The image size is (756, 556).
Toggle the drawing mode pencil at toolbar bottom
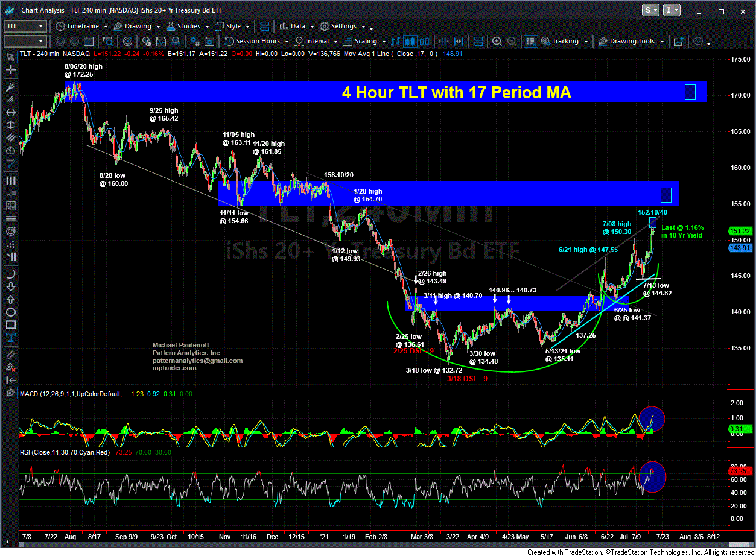click(10, 393)
